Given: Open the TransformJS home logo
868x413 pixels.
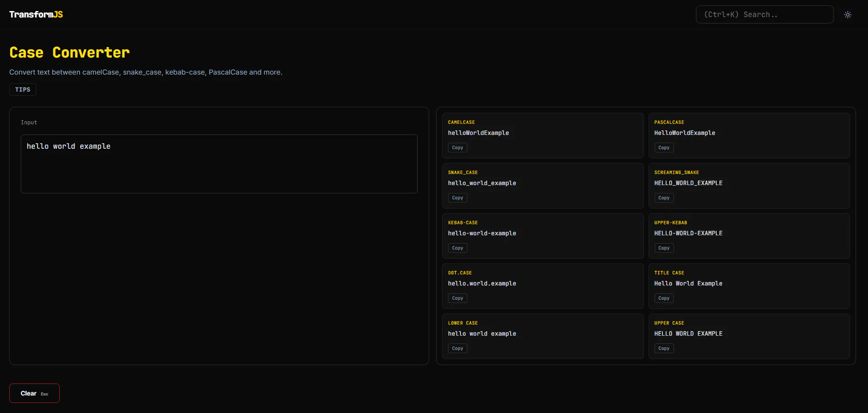Looking at the screenshot, I should tap(36, 14).
